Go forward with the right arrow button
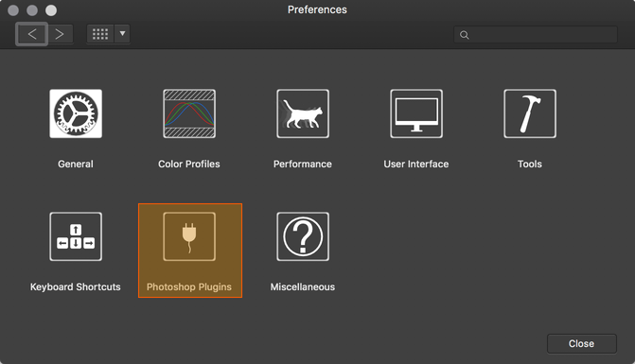 [x=60, y=34]
